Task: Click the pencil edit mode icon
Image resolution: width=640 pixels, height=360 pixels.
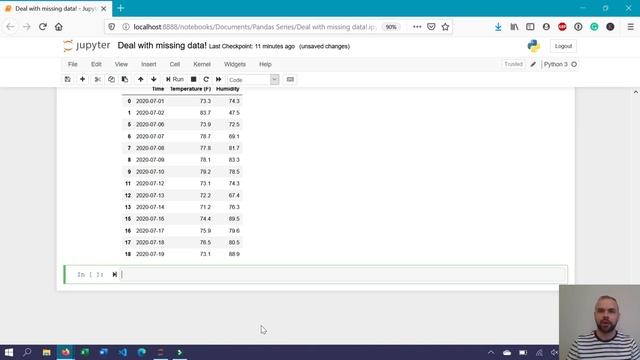Action: click(533, 64)
